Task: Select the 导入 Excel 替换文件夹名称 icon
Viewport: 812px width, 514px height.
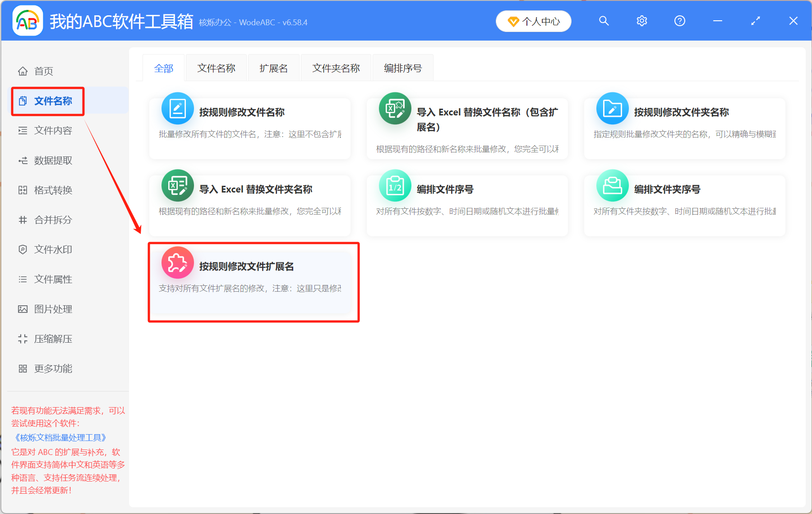Action: tap(177, 185)
